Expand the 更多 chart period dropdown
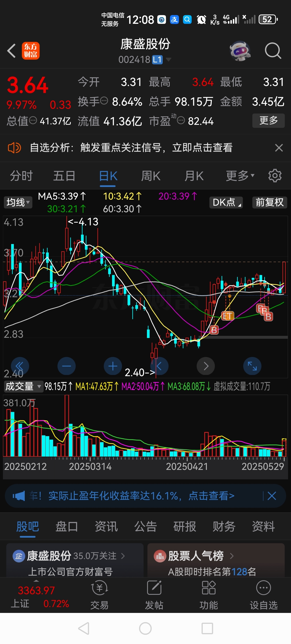The height and width of the screenshot is (644, 291). [x=240, y=176]
